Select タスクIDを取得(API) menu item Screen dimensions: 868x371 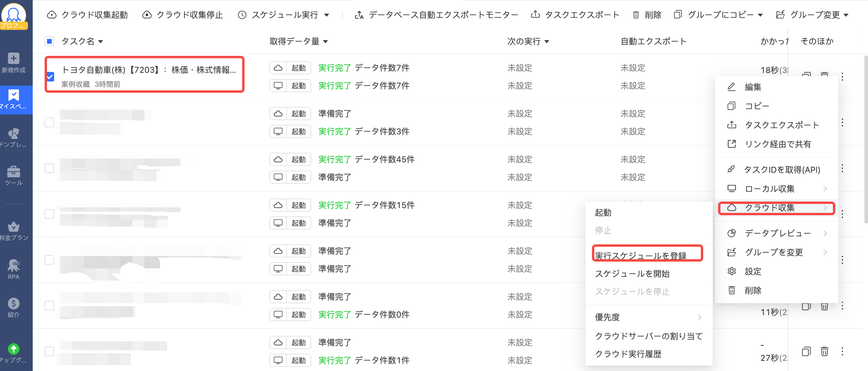(776, 170)
